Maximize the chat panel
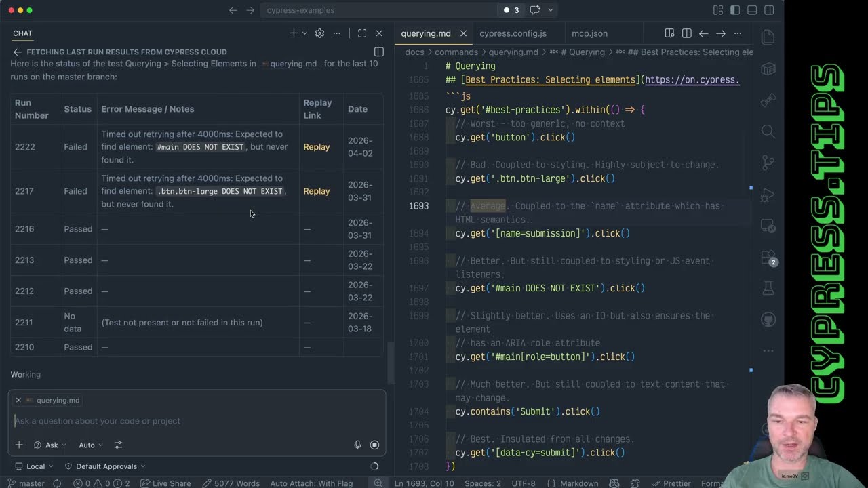 pyautogui.click(x=362, y=33)
